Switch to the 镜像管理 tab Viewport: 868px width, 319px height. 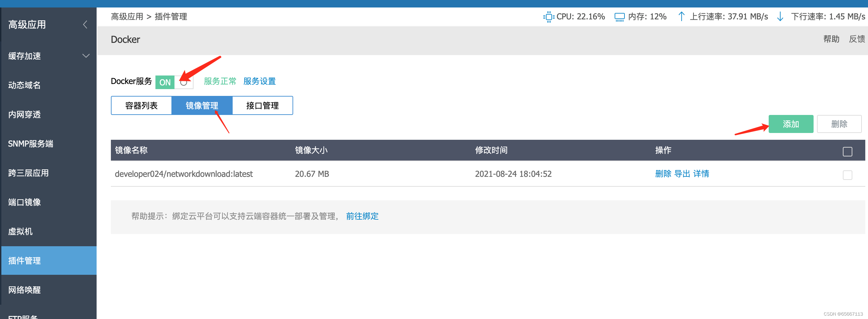coord(202,105)
